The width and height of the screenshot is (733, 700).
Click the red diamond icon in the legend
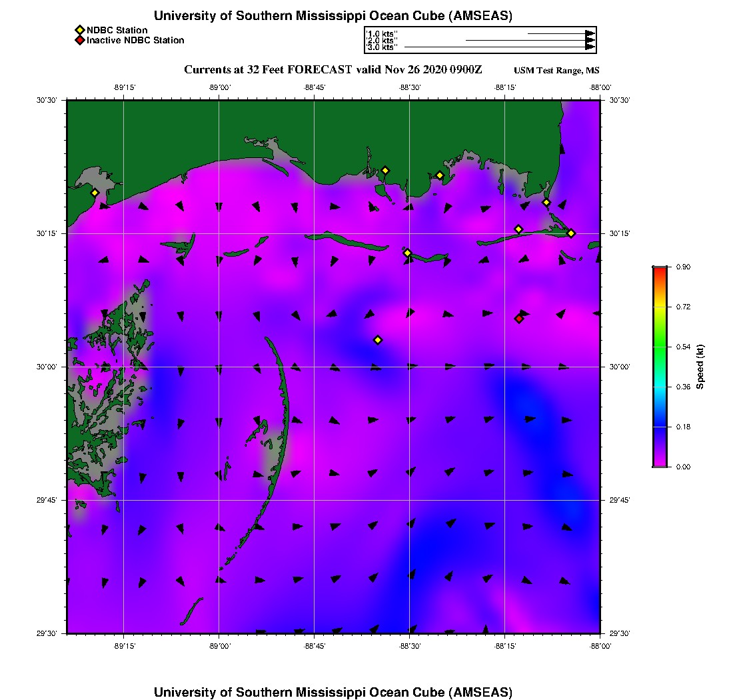79,41
